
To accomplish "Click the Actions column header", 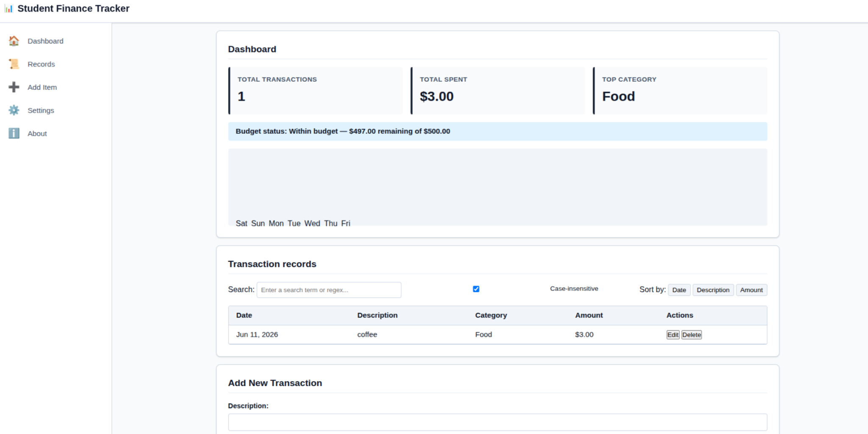I will pyautogui.click(x=679, y=315).
